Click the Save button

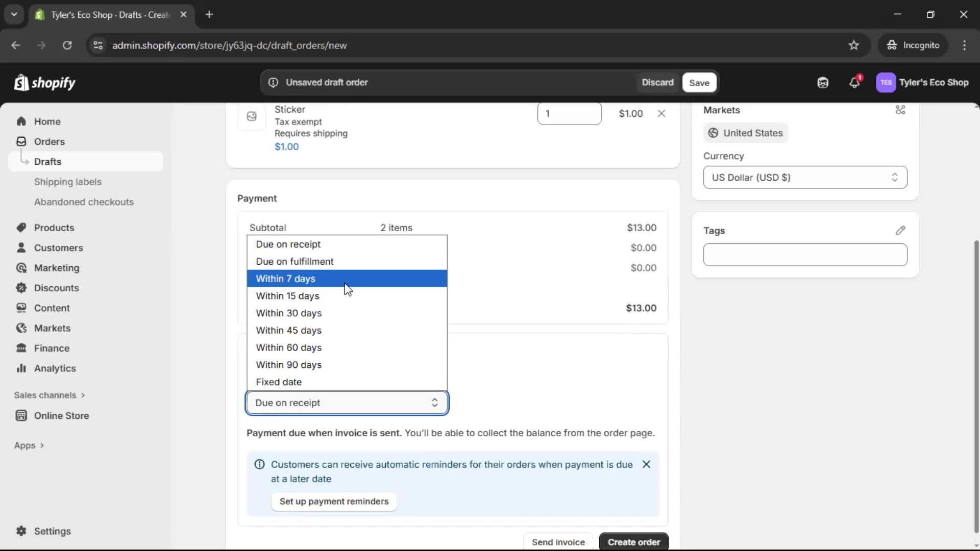[x=699, y=82]
